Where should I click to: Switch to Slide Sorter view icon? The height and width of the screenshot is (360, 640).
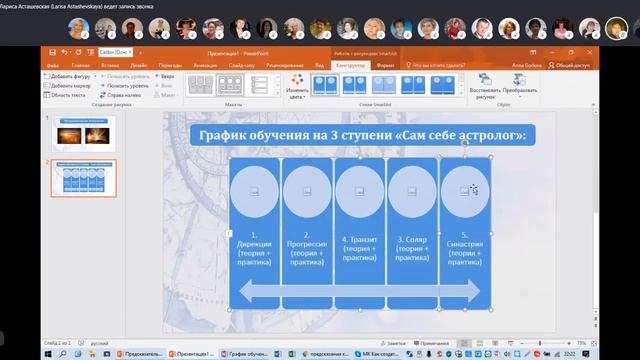pos(480,343)
